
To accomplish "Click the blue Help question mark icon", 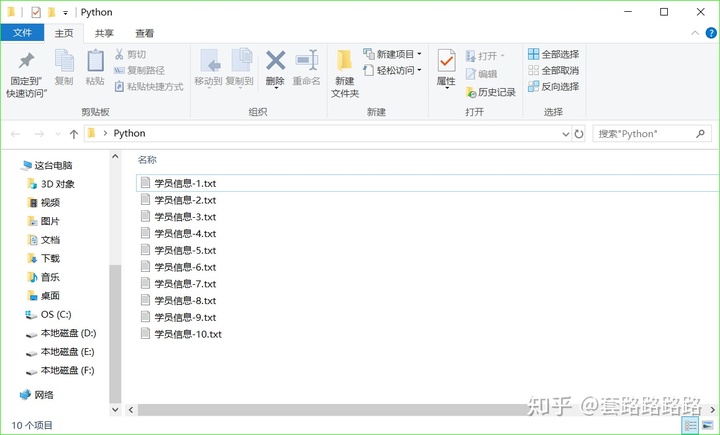I will [711, 33].
